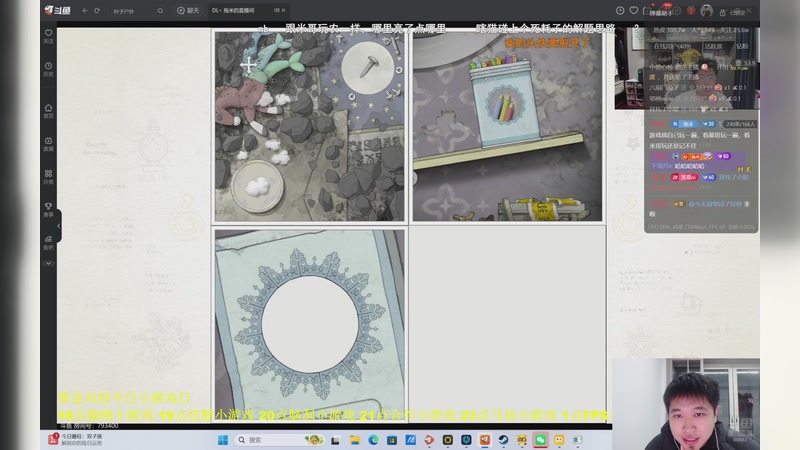Image resolution: width=800 pixels, height=450 pixels.
Task: Click the 240条/166人 message counter badge
Action: point(740,124)
